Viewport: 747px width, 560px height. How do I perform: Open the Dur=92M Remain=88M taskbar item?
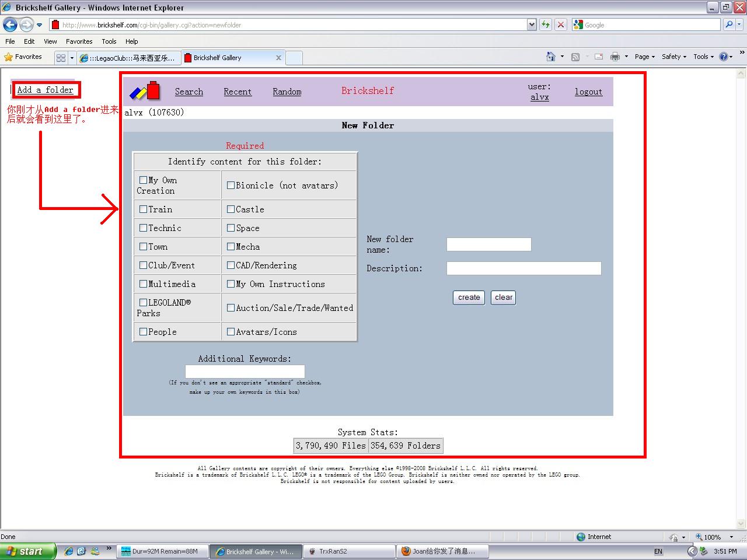coord(163,551)
